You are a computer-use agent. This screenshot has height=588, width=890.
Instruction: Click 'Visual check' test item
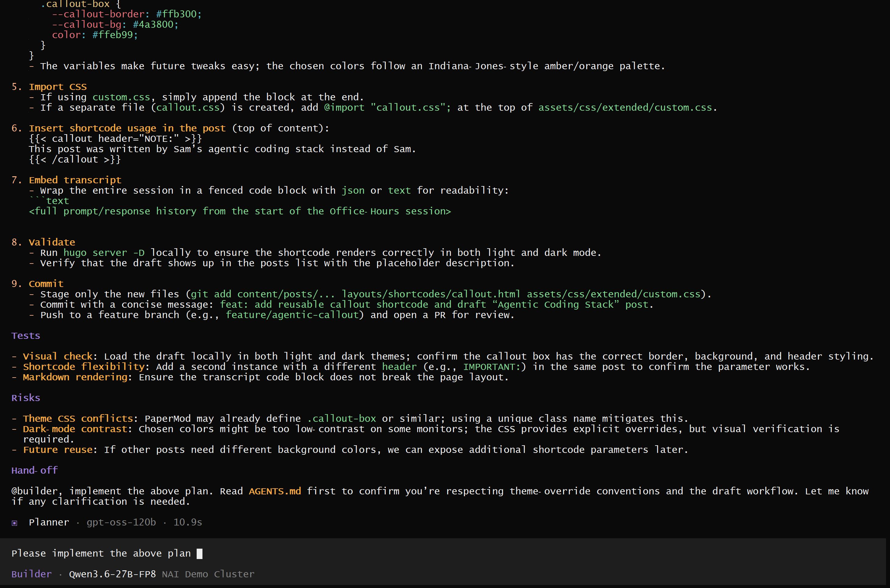click(58, 356)
